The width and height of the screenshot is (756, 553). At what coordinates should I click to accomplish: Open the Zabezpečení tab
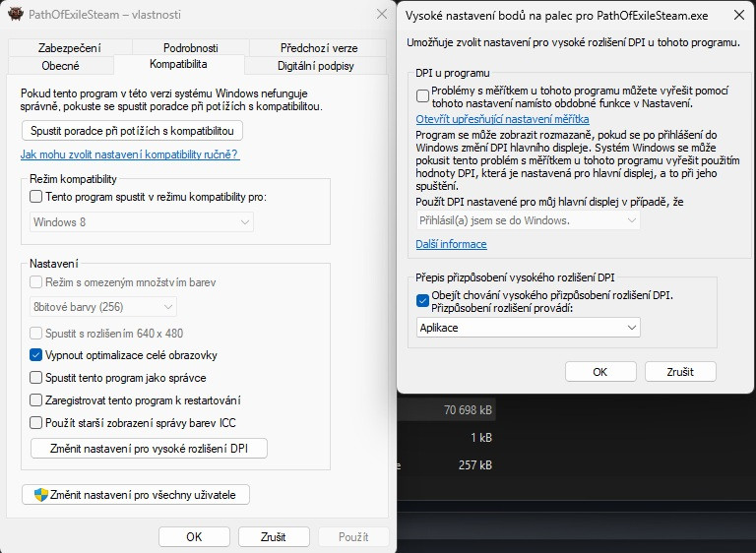tap(70, 48)
